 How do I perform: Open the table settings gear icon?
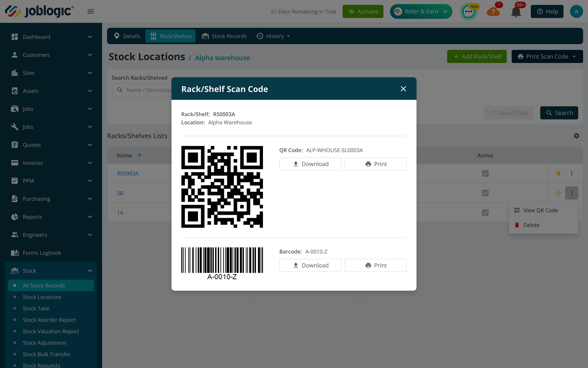(x=576, y=136)
